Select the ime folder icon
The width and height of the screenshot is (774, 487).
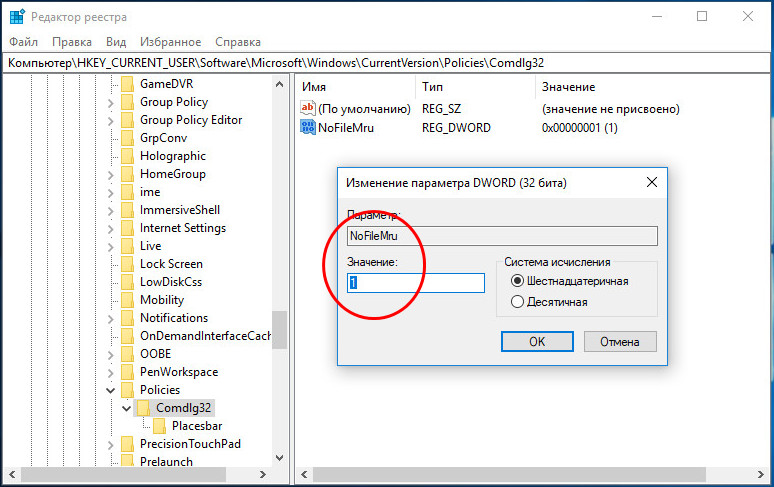127,192
